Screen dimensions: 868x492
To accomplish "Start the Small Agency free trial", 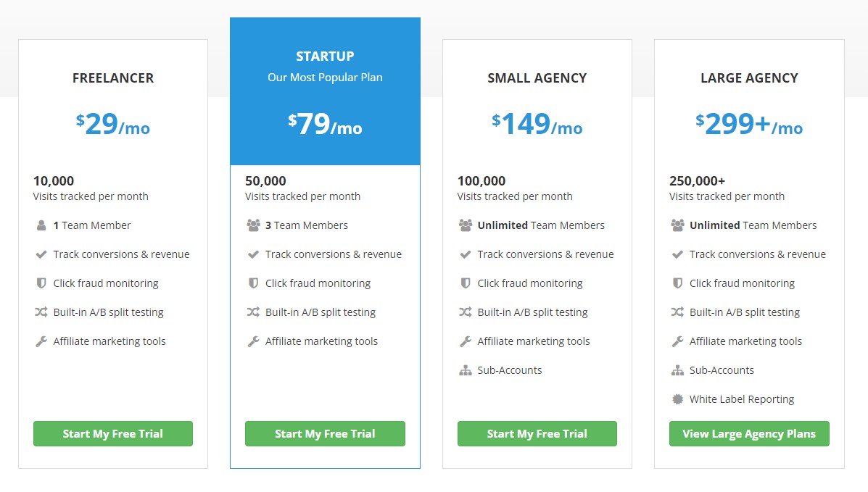I will 537,434.
